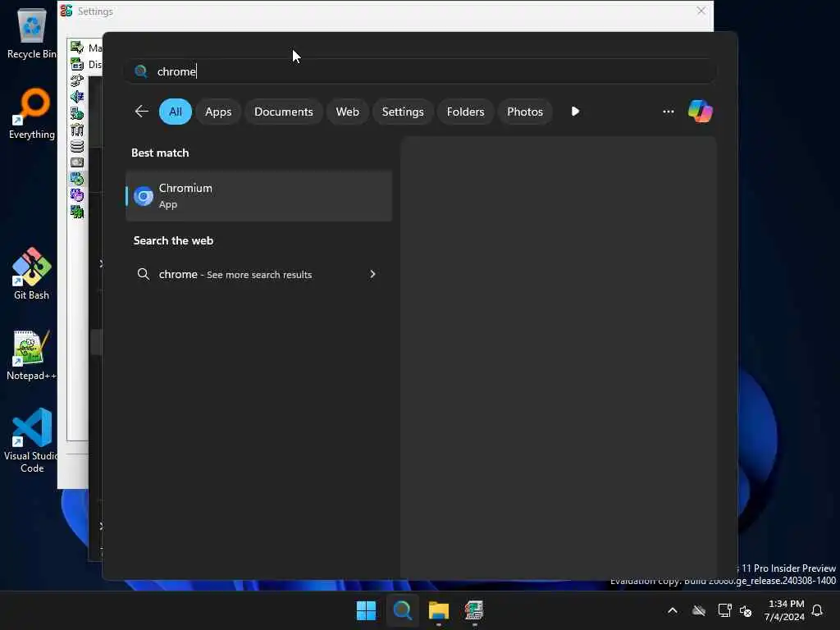The width and height of the screenshot is (840, 630).
Task: Select the gray hard disk icon in Settings
Action: pyautogui.click(x=77, y=162)
